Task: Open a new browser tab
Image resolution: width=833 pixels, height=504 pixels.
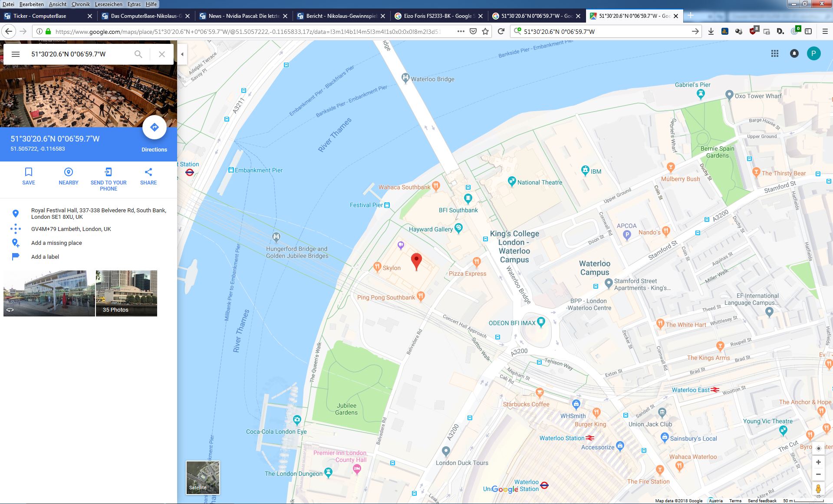Action: (x=691, y=16)
